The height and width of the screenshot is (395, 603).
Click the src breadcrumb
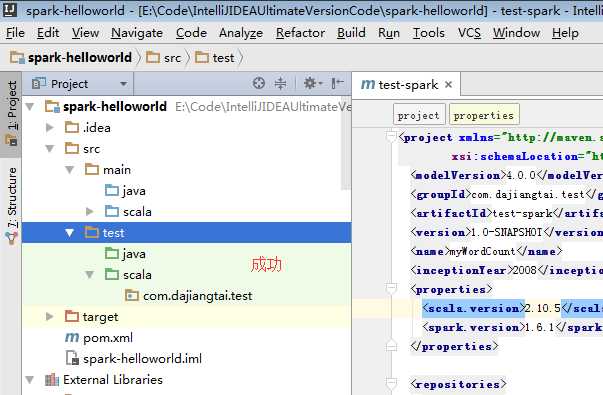(164, 58)
